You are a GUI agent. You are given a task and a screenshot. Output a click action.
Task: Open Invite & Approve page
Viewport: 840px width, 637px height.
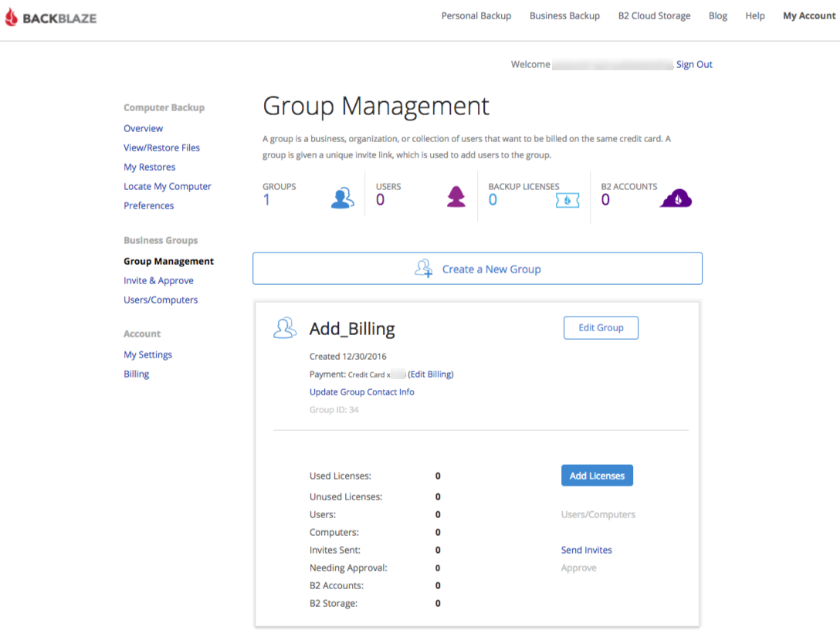158,281
